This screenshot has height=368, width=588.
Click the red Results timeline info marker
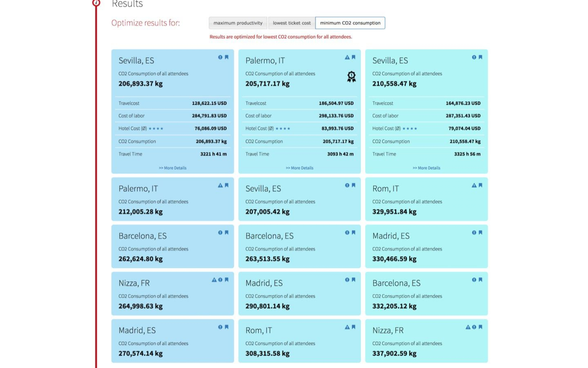pyautogui.click(x=96, y=3)
